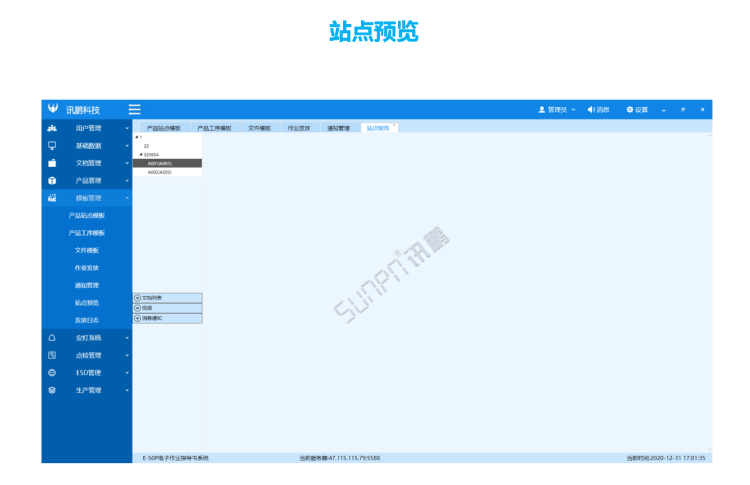The image size is (750, 485).
Task: Click the 产品管理 cube icon
Action: pos(52,180)
